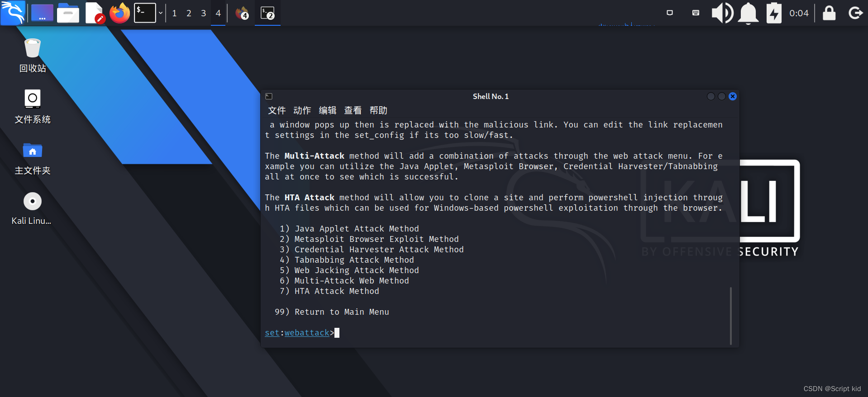
Task: Click the bold 'HTA Attack' text
Action: coord(310,198)
